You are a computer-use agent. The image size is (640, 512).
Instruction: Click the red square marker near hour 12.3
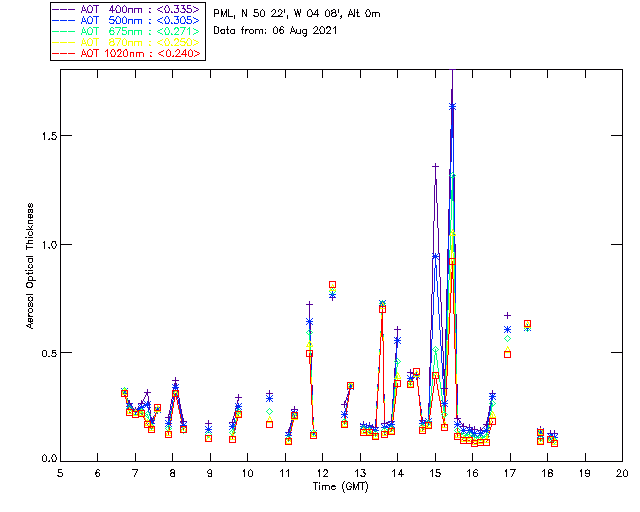click(x=333, y=285)
